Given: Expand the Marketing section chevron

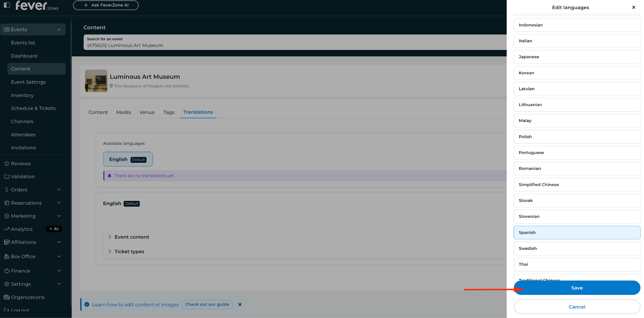Looking at the screenshot, I should [x=59, y=216].
